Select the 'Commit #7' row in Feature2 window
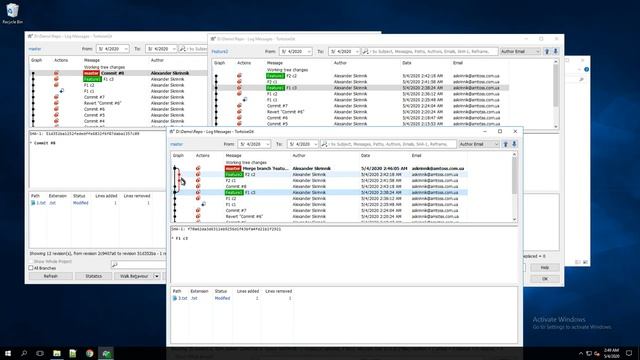Screen dimensions: 640x360 [x=361, y=106]
